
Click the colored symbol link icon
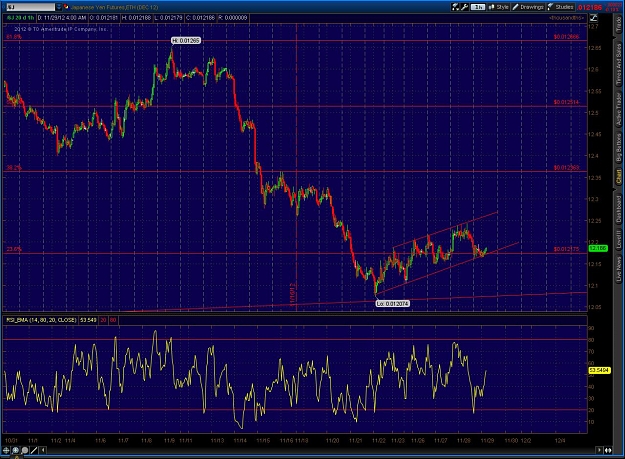coord(66,7)
